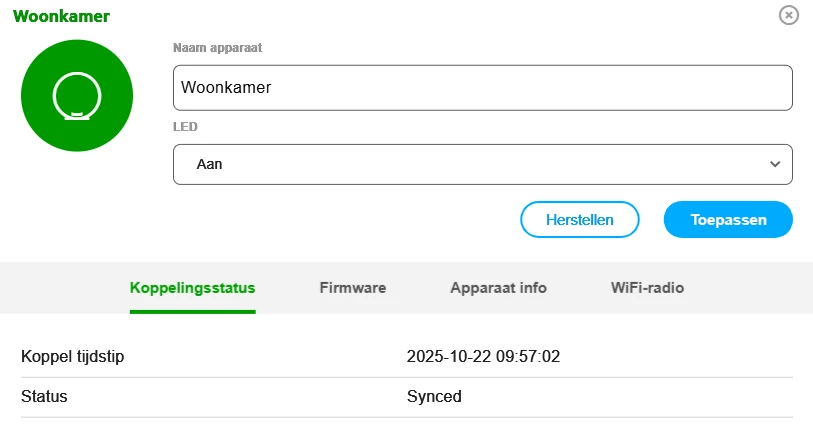813x428 pixels.
Task: Apply changes with the Toepassen button
Action: pos(728,219)
